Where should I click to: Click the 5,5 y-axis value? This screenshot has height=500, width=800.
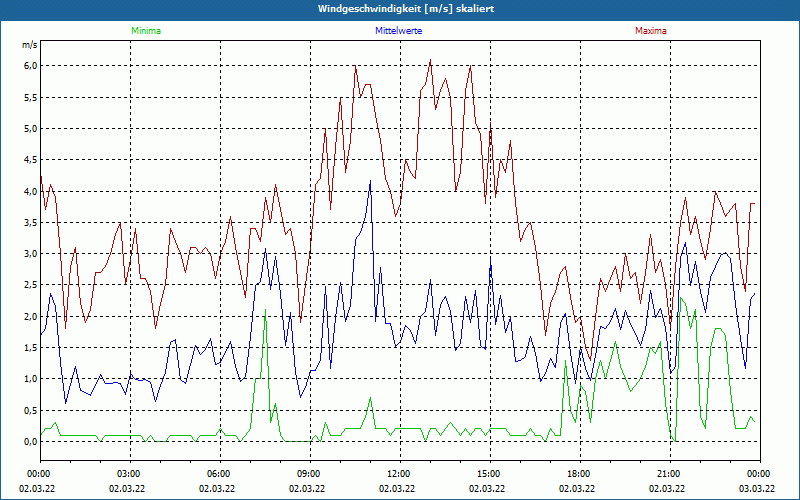tap(31, 97)
